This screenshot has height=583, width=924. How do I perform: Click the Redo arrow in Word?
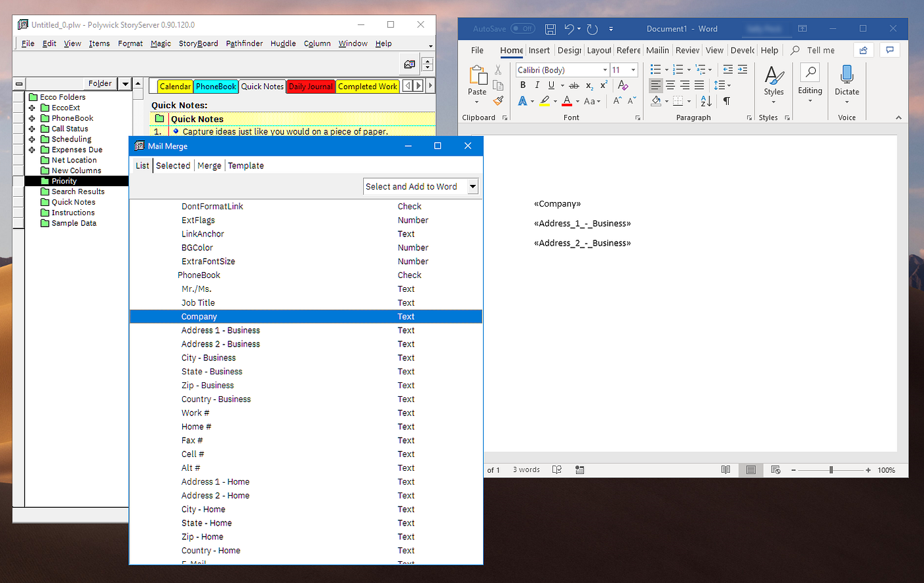coord(592,29)
